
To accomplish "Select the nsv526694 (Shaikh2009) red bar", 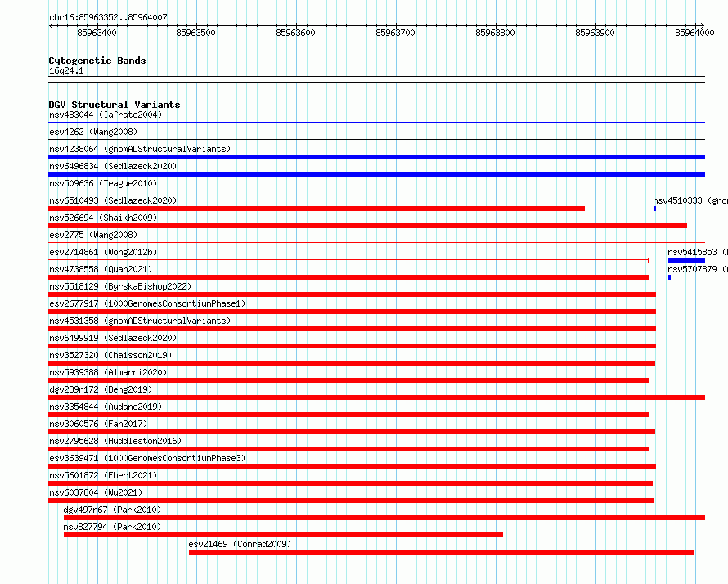I will (x=368, y=226).
